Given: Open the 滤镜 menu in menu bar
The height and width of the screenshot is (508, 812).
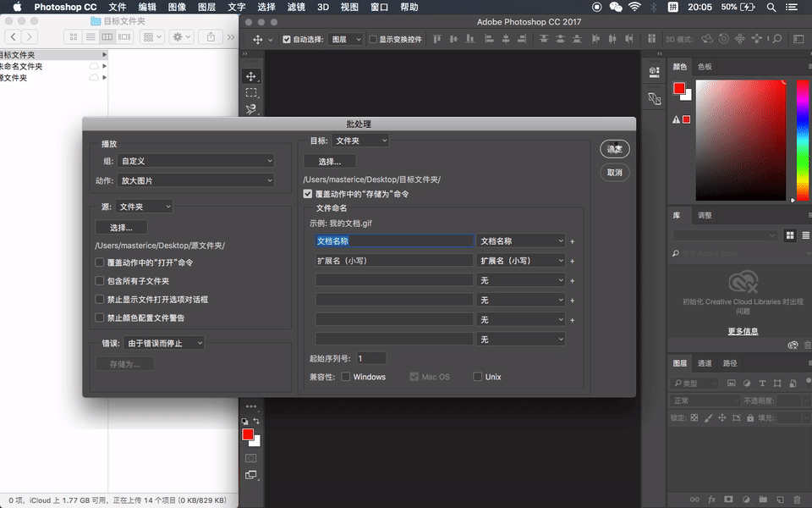Looking at the screenshot, I should tap(296, 7).
